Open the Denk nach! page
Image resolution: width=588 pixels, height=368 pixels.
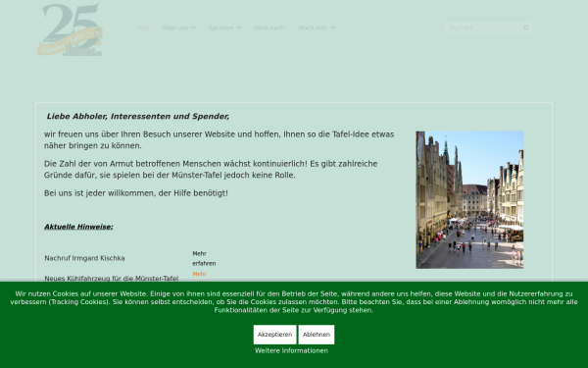click(269, 27)
